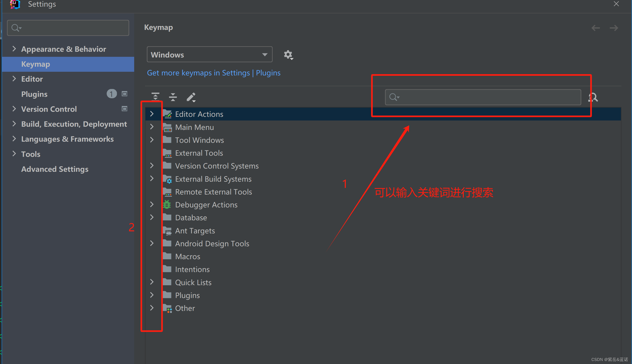The image size is (632, 364).
Task: Open the keymap gear options icon
Action: pyautogui.click(x=288, y=54)
